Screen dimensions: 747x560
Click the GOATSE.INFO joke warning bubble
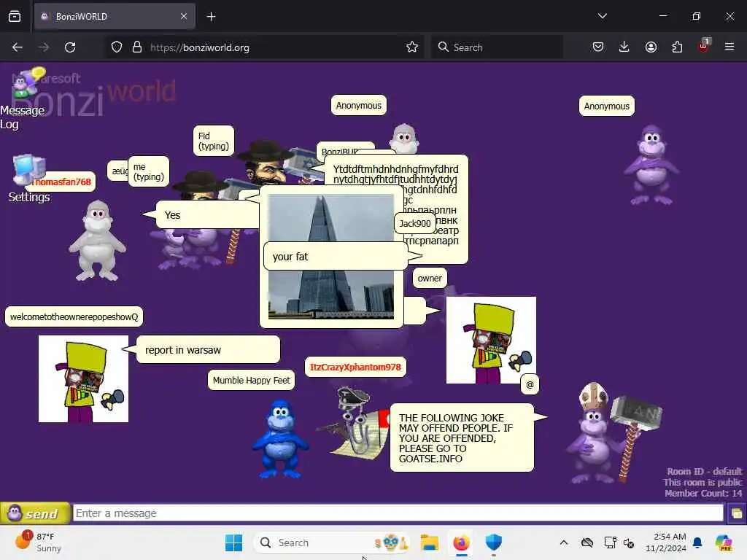point(462,438)
